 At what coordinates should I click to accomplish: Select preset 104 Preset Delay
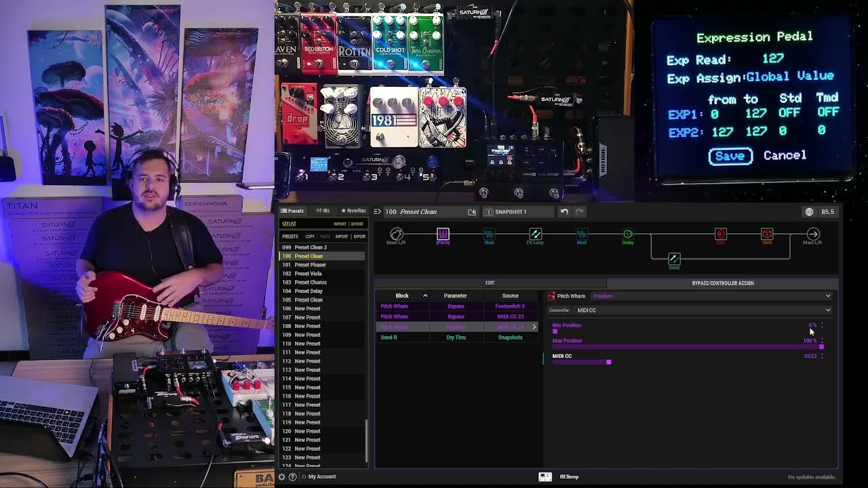tap(322, 291)
